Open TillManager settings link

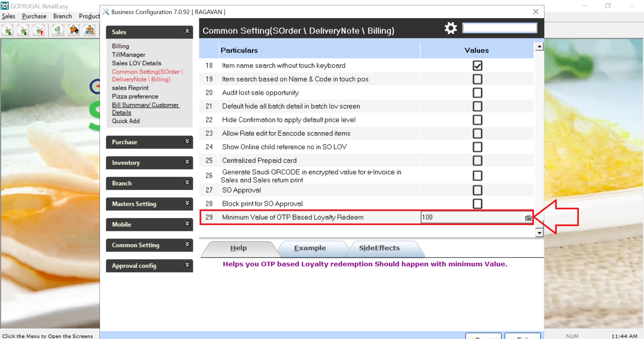point(128,55)
